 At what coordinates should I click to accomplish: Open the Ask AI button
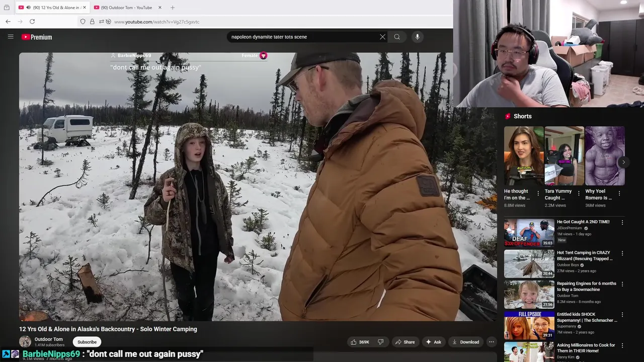coord(433,342)
